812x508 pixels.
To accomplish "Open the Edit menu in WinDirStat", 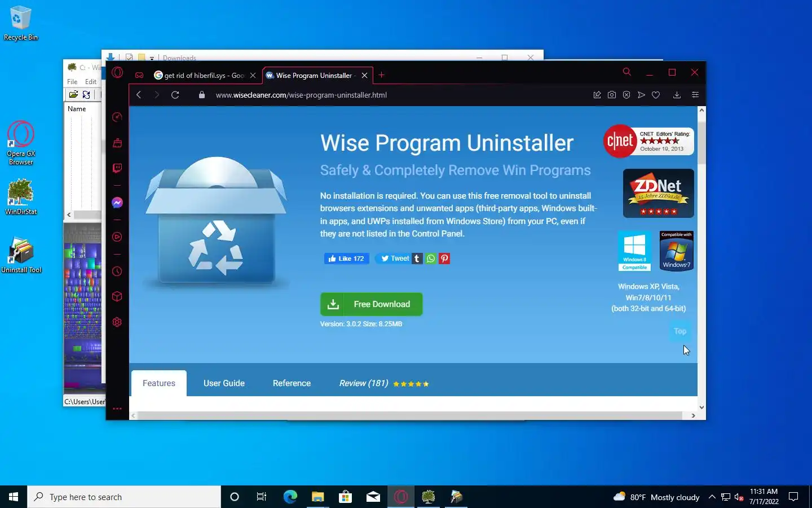I will 91,81.
